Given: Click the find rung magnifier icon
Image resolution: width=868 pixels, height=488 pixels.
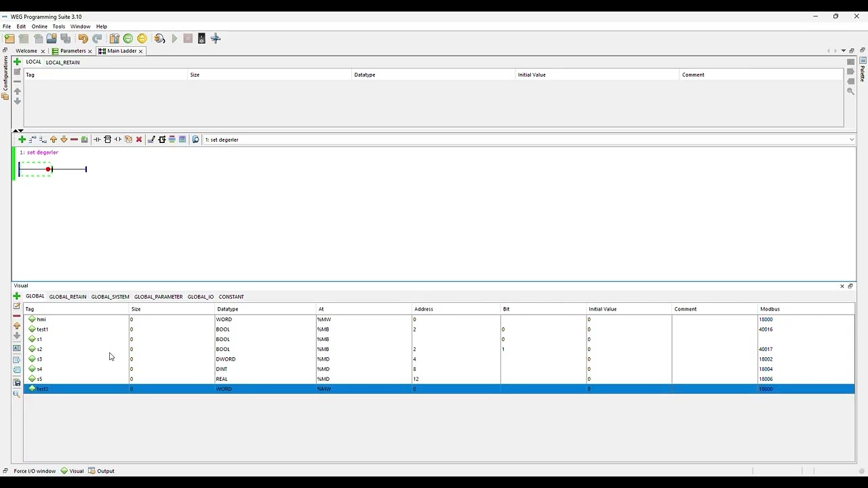Looking at the screenshot, I should 196,140.
